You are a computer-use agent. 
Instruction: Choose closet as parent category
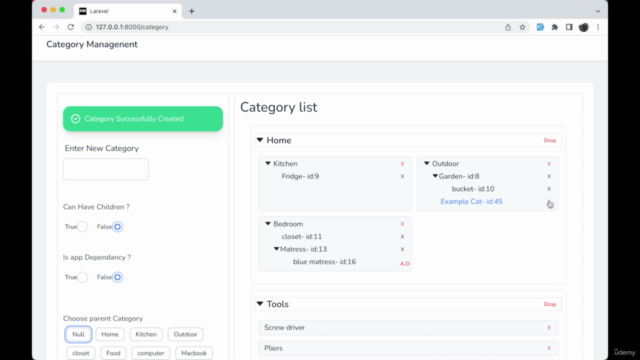tap(81, 353)
